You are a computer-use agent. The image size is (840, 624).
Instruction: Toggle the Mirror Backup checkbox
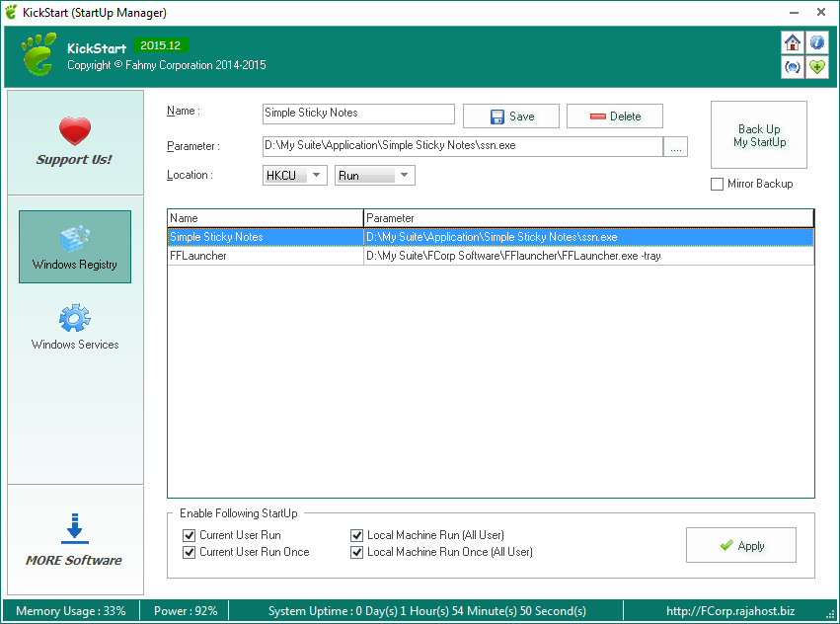coord(717,184)
